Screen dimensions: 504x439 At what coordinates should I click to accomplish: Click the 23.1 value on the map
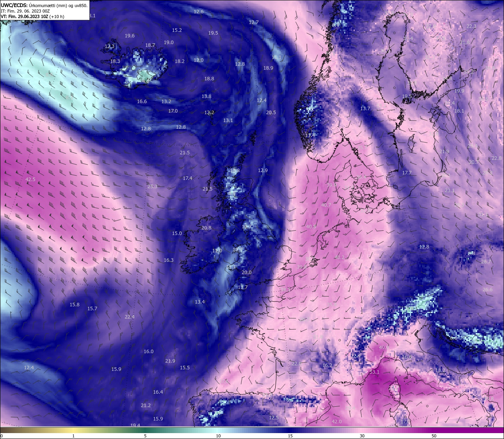[x=449, y=191]
